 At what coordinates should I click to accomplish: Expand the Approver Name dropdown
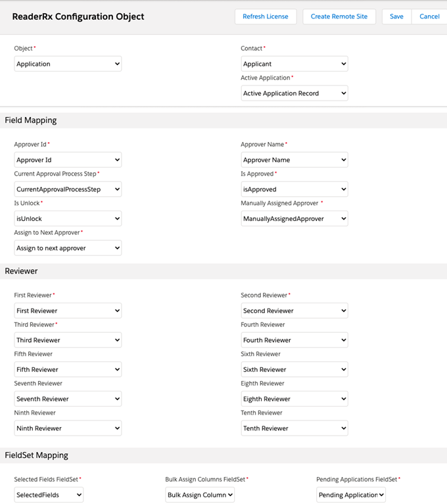coord(294,160)
